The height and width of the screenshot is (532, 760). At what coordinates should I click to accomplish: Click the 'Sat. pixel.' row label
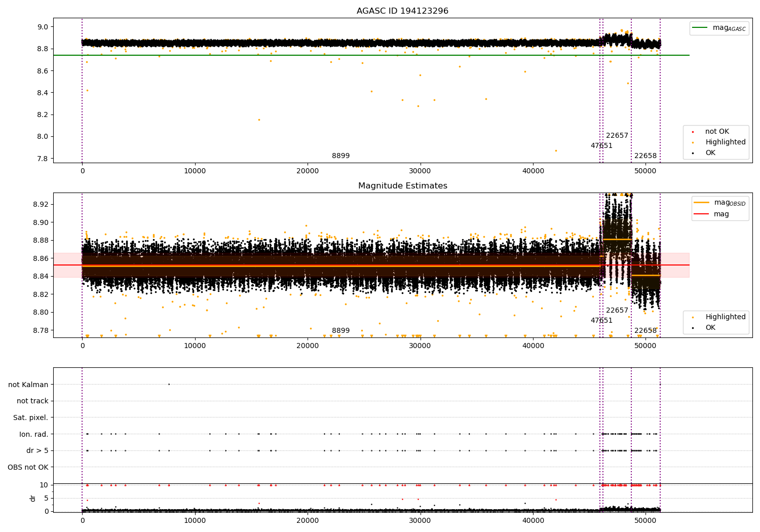(x=31, y=418)
